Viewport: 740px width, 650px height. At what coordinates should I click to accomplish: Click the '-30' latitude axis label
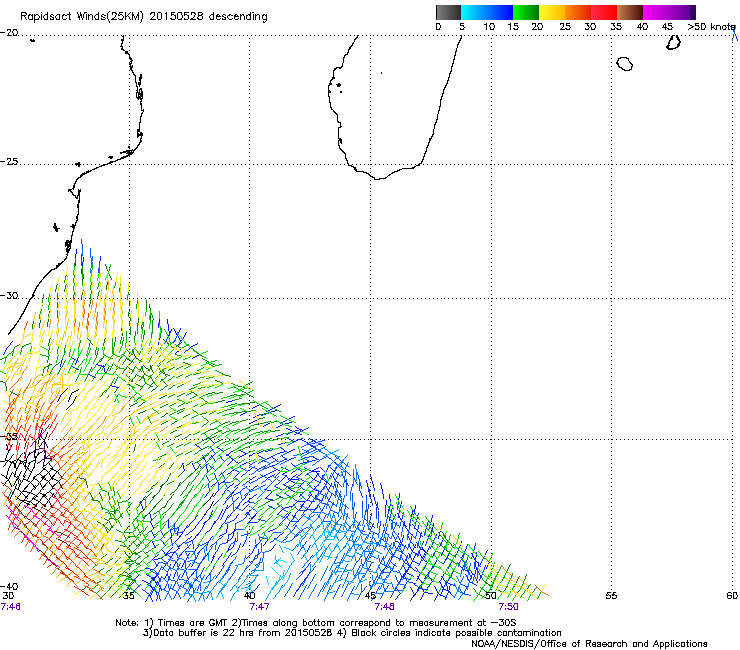point(9,296)
